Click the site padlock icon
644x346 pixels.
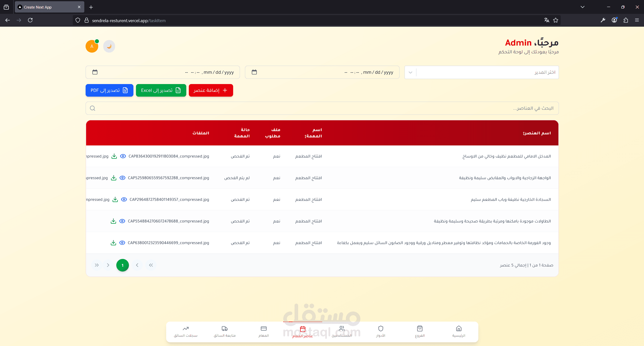(87, 20)
